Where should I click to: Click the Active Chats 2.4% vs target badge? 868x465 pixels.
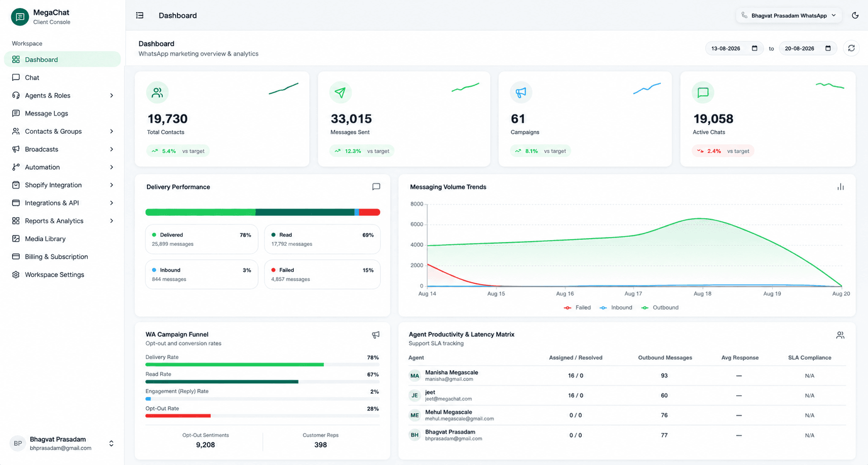723,151
